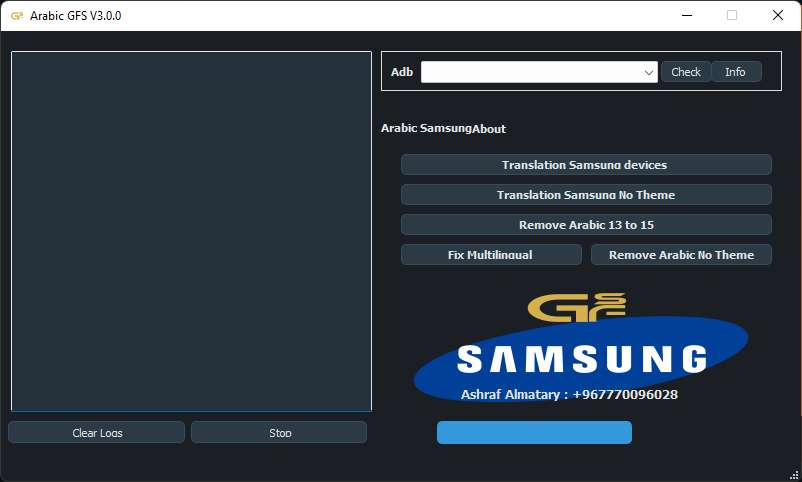Maximize the Arabic GFS window
The width and height of the screenshot is (802, 482).
pyautogui.click(x=732, y=15)
